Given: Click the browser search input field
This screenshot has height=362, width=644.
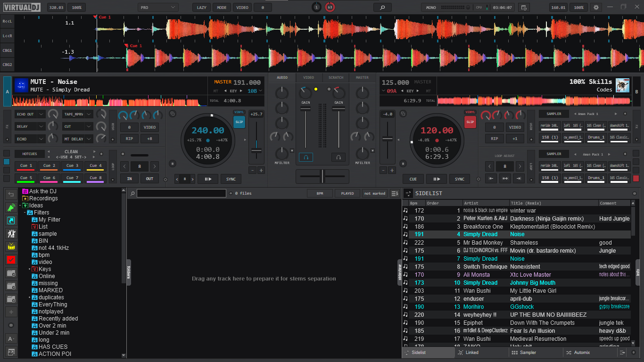Looking at the screenshot, I should (x=181, y=193).
